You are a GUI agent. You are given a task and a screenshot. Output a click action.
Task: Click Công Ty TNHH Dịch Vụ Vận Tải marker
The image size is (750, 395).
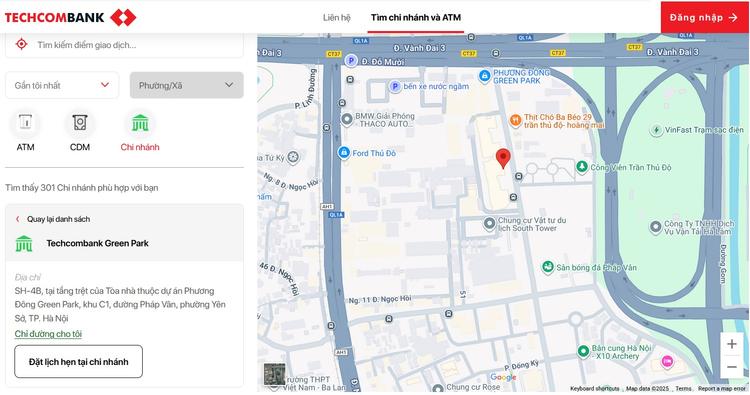655,227
